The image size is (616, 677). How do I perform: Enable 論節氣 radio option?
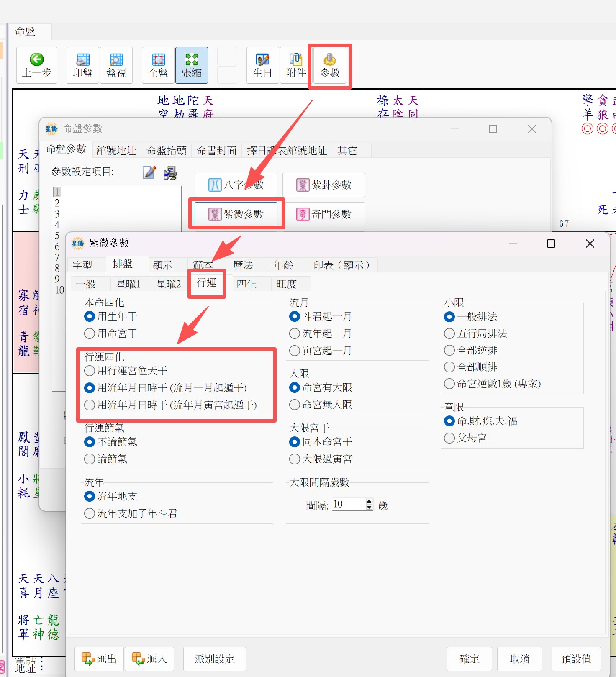90,459
